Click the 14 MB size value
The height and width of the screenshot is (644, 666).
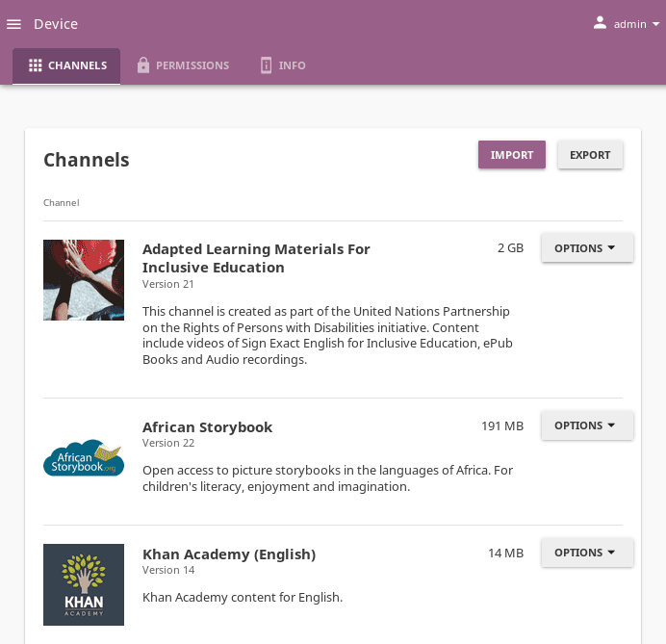point(506,554)
